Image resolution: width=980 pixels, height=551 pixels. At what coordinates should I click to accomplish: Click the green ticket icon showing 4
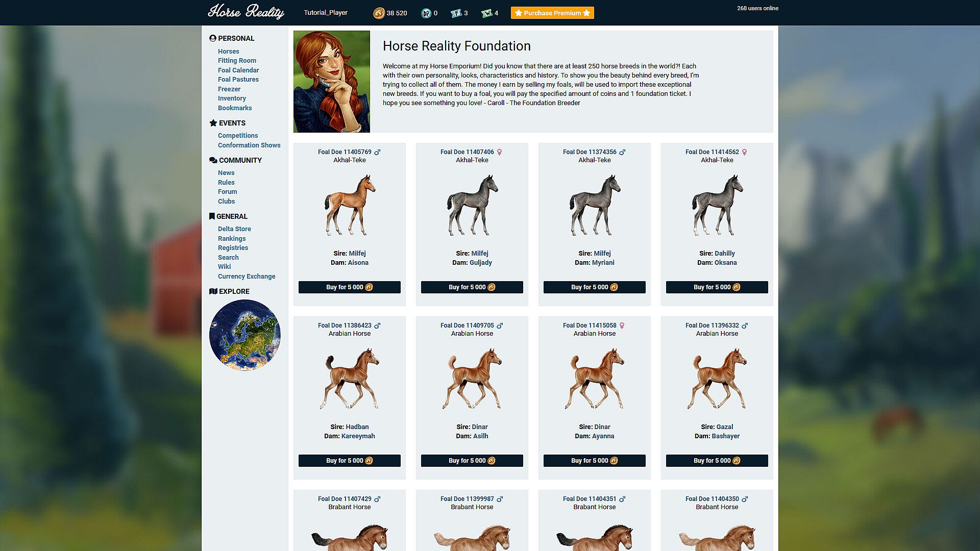(x=486, y=13)
